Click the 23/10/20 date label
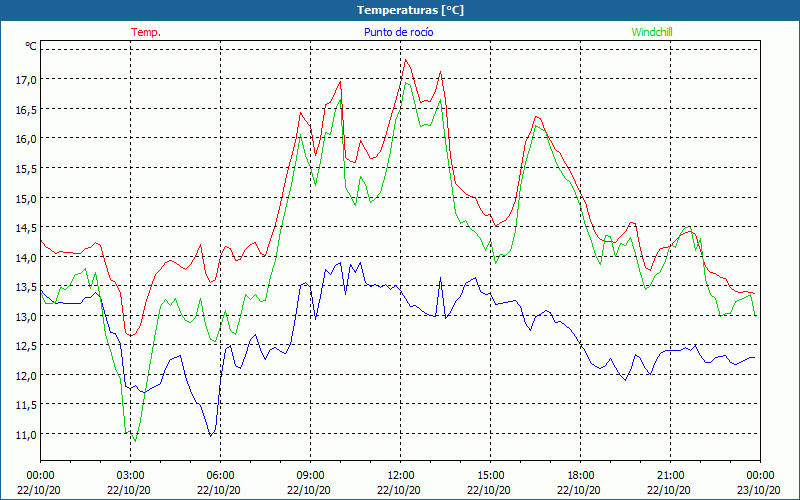800x500 pixels. [x=759, y=490]
